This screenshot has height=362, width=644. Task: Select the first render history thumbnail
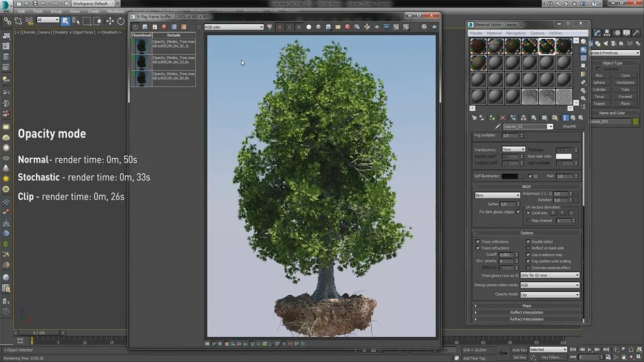[141, 46]
